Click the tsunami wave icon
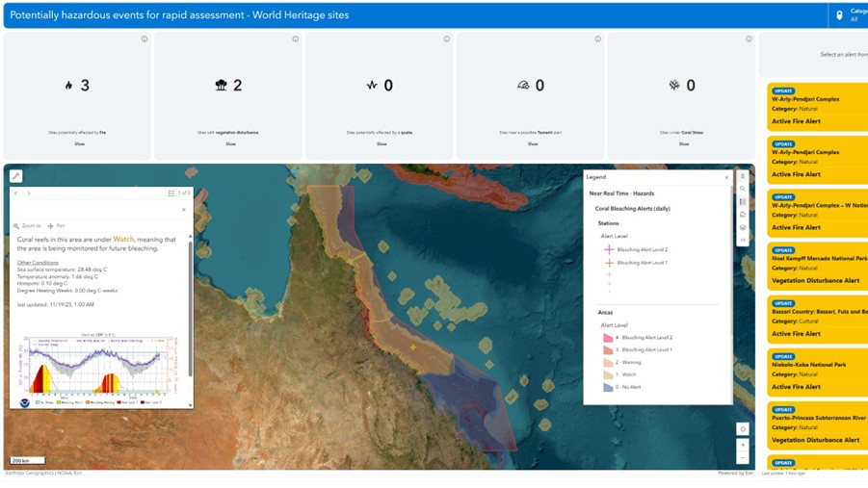Image resolution: width=868 pixels, height=488 pixels. coord(523,86)
